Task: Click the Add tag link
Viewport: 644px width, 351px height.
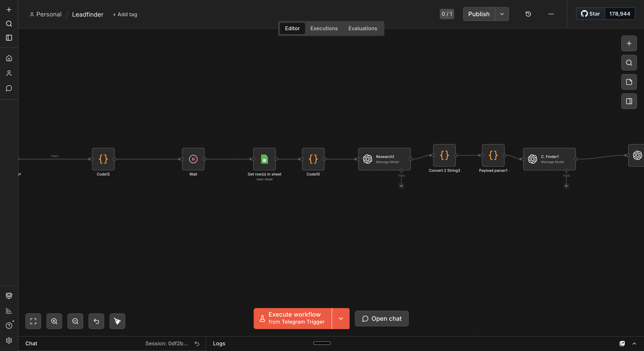Action: point(125,14)
